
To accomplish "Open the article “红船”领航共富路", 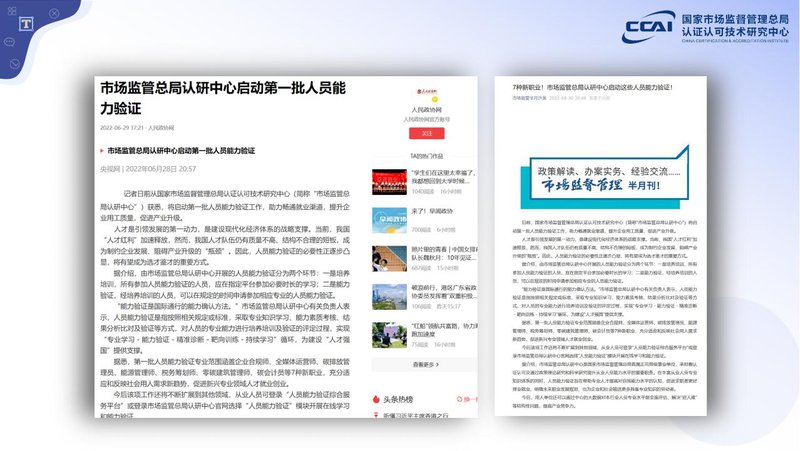I will pos(444,330).
